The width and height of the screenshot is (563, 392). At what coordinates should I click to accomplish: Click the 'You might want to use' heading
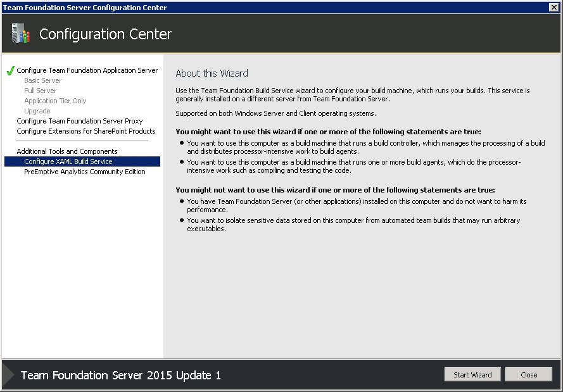328,132
